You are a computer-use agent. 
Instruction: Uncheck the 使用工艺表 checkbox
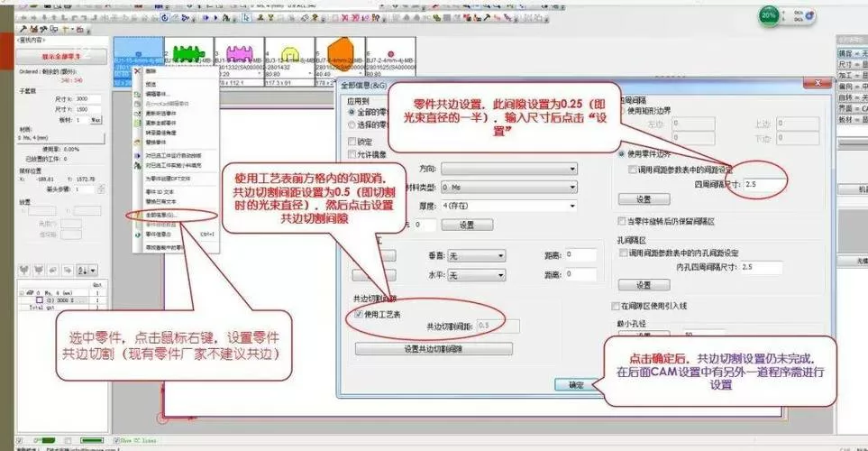pyautogui.click(x=359, y=314)
